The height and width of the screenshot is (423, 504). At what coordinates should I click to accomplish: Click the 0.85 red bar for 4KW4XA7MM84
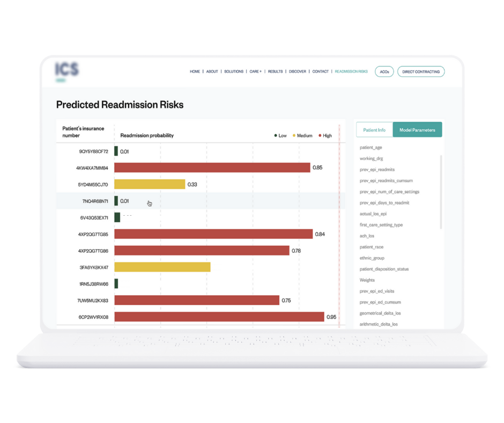point(212,167)
